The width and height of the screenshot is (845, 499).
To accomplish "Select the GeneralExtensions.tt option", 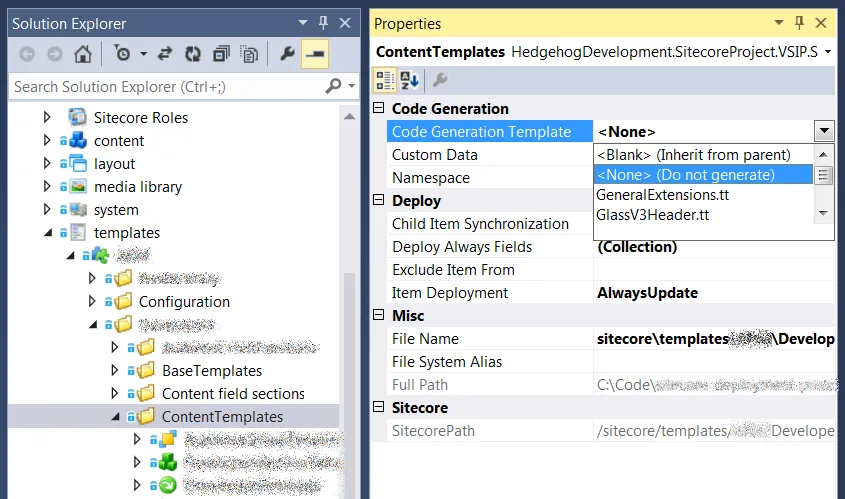I will tap(661, 195).
